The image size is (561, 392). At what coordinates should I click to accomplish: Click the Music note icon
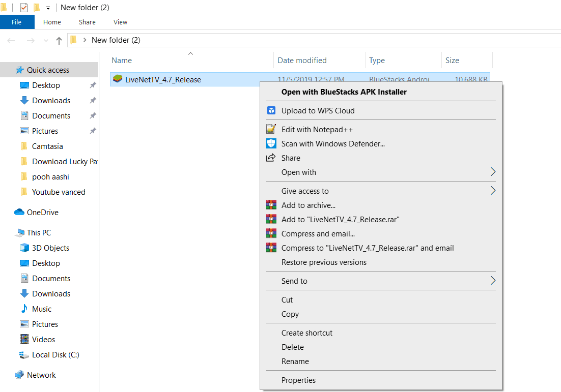coord(24,309)
